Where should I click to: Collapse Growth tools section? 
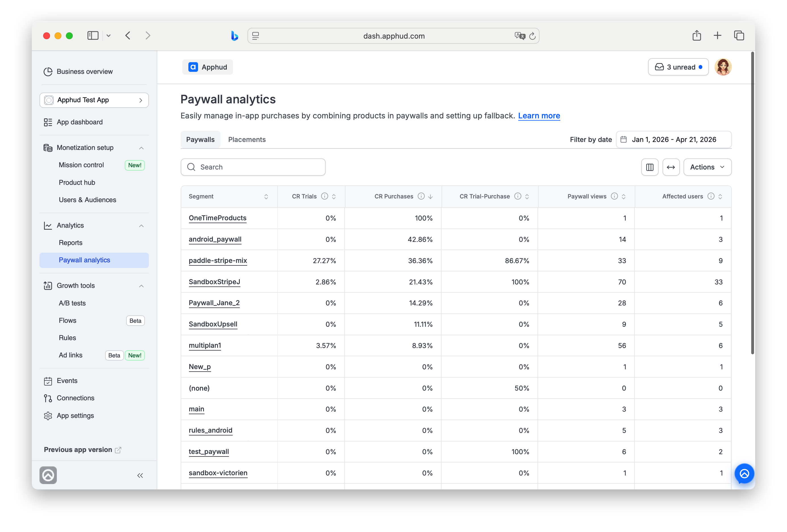[141, 286]
